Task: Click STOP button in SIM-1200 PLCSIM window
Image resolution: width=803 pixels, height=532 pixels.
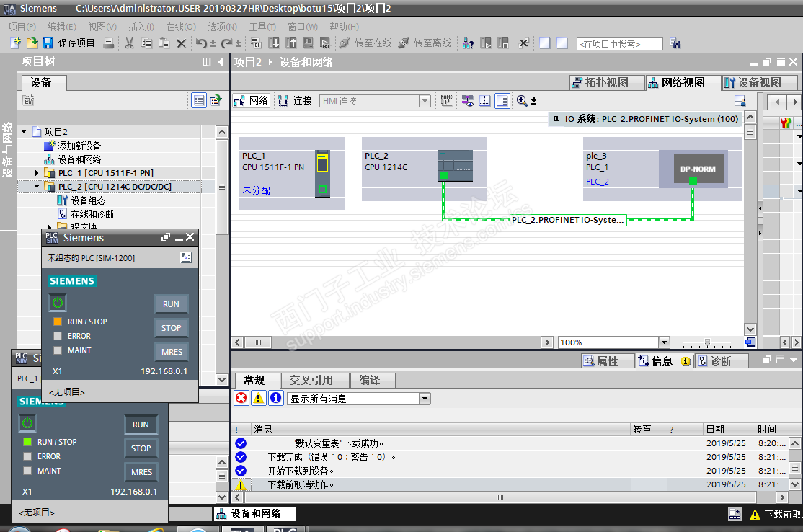Action: tap(171, 328)
